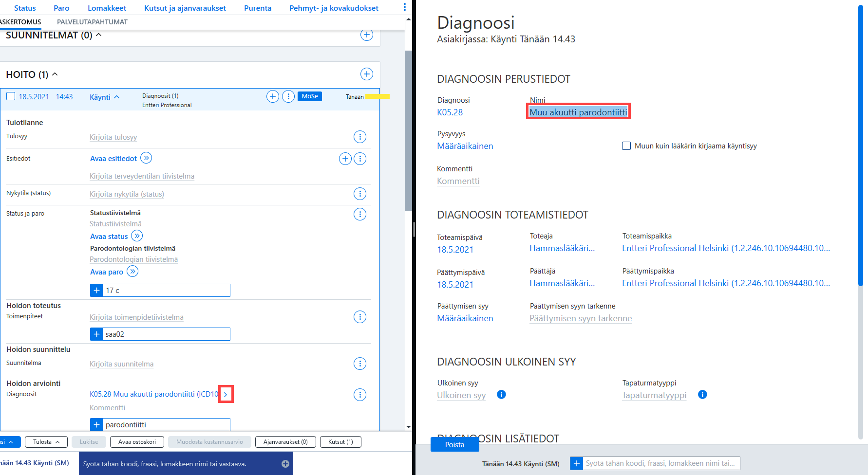Click the Muu akuutti parodontiitti name field
The width and height of the screenshot is (868, 475).
point(578,112)
